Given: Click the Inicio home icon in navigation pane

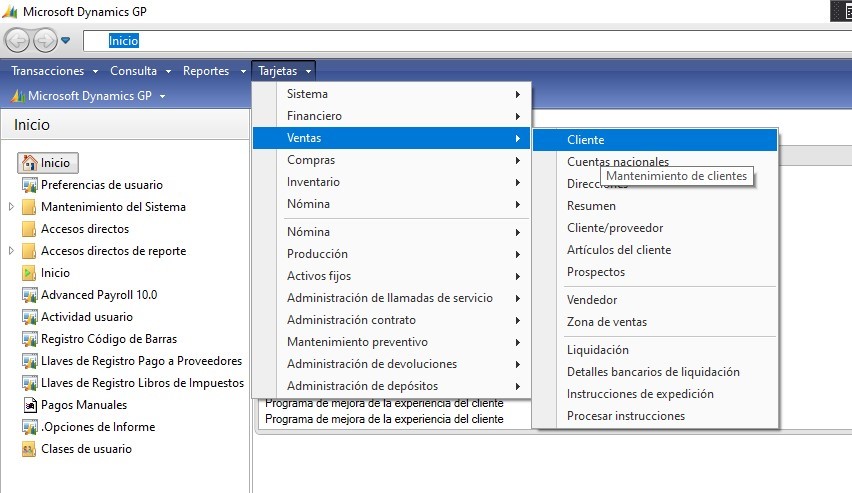Looking at the screenshot, I should (x=29, y=163).
